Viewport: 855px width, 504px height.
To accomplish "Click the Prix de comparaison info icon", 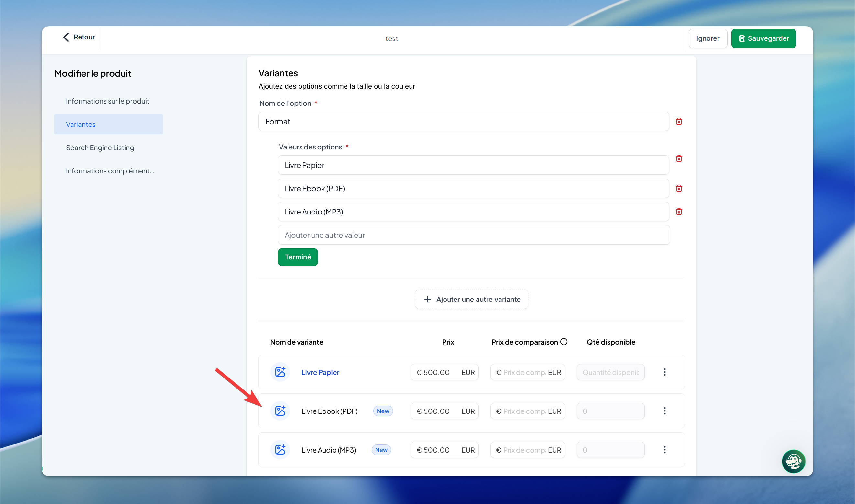I will pyautogui.click(x=564, y=342).
